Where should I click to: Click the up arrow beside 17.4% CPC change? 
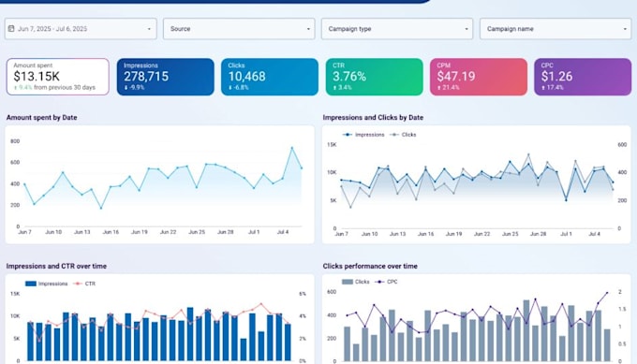tap(543, 88)
